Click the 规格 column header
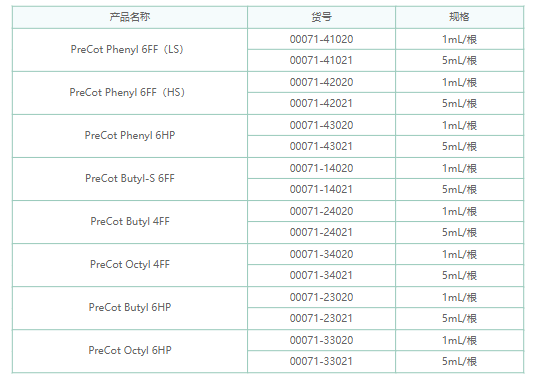 459,17
